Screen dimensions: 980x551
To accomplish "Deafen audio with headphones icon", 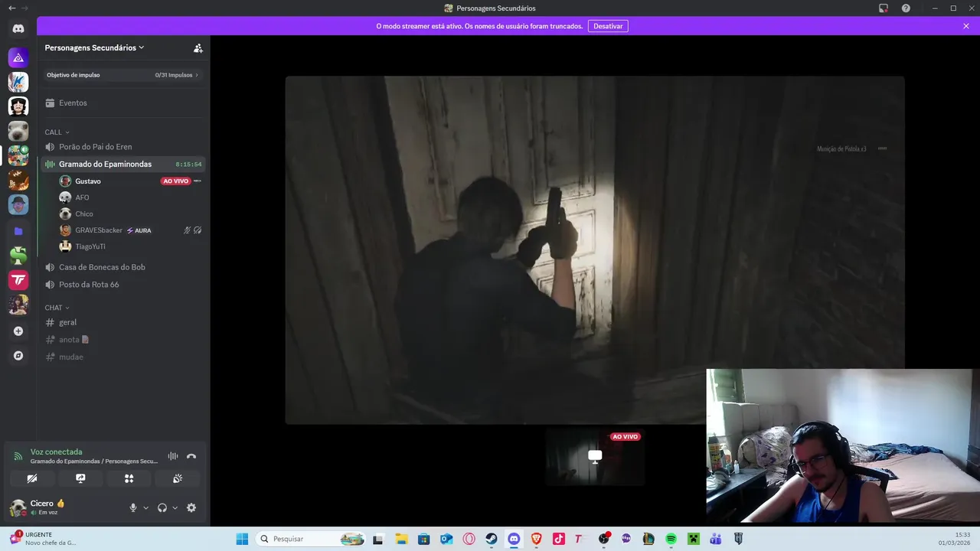I will 162,507.
